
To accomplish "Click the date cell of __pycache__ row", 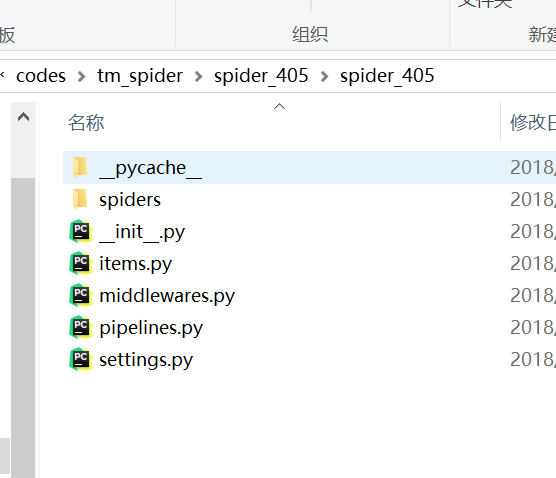I will pos(533,167).
